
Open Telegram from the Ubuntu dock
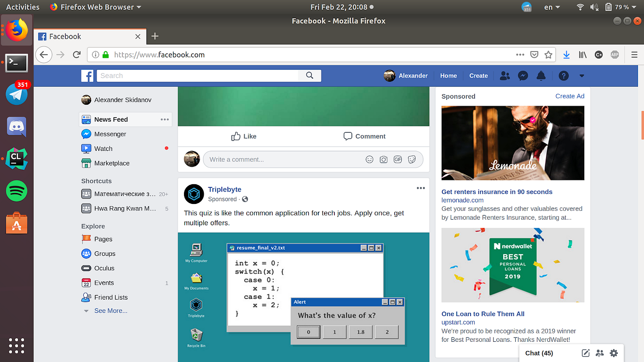point(17,94)
